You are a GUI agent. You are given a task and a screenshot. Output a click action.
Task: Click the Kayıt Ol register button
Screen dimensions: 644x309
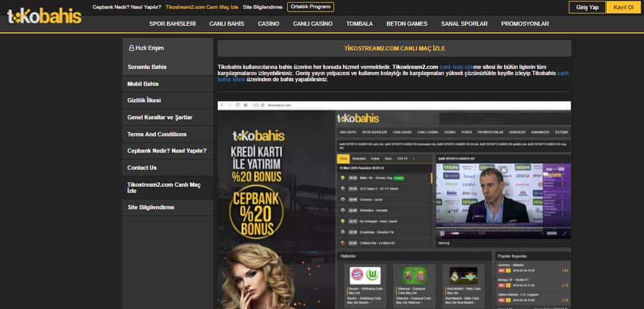[623, 7]
